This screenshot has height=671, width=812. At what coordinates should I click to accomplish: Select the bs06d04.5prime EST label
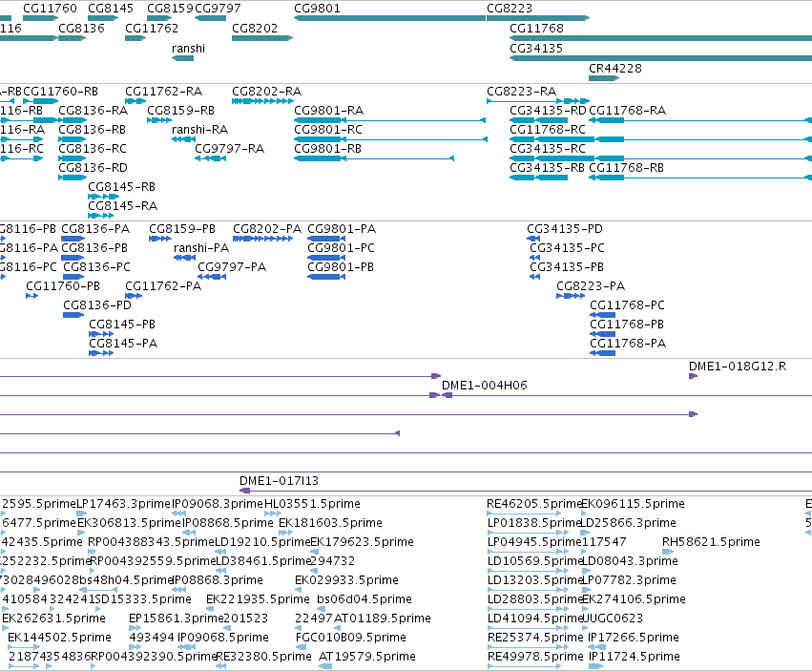[x=364, y=600]
